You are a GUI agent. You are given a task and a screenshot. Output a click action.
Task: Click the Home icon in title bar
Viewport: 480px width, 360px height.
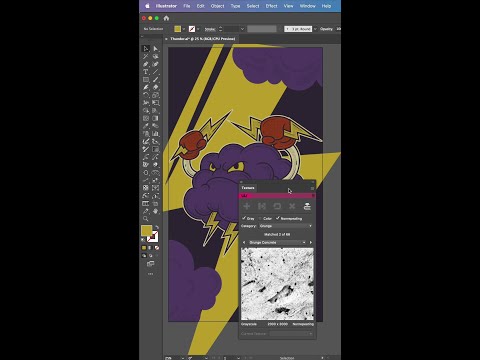coord(166,18)
